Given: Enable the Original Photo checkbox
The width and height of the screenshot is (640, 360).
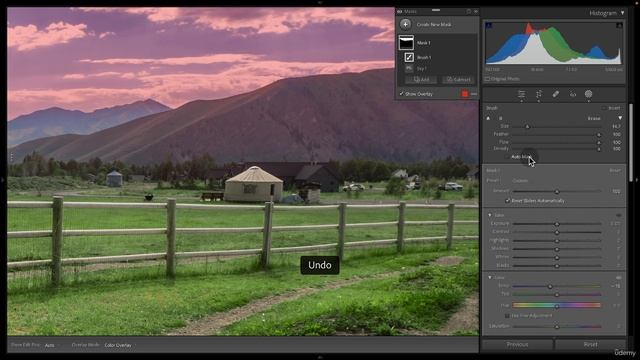Looking at the screenshot, I should click(487, 79).
